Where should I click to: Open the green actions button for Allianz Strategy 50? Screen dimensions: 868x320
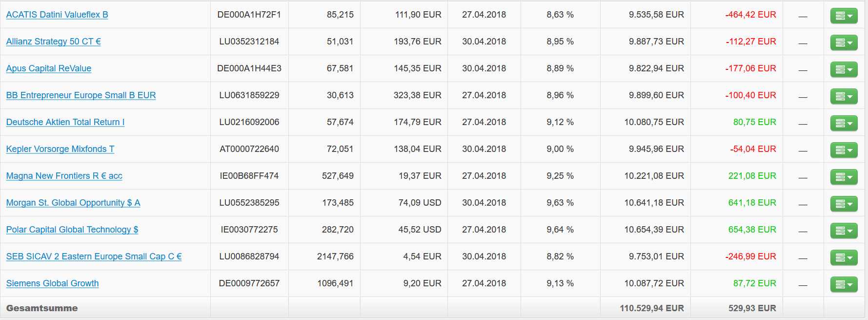(844, 43)
